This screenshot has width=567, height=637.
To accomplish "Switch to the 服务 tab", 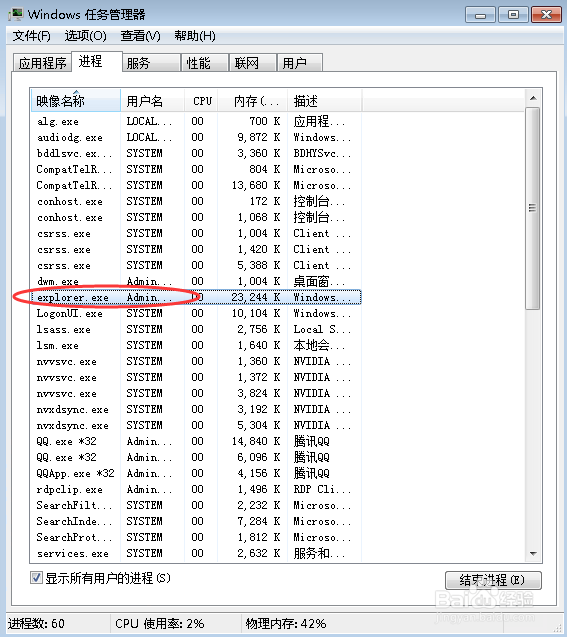I will (x=151, y=63).
